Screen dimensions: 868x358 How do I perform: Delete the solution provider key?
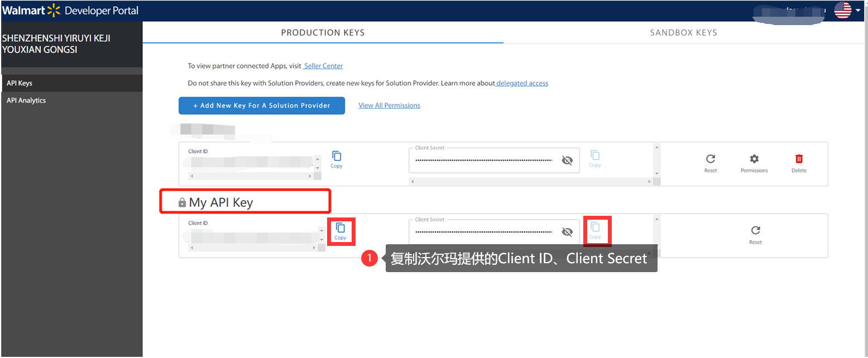(x=799, y=163)
